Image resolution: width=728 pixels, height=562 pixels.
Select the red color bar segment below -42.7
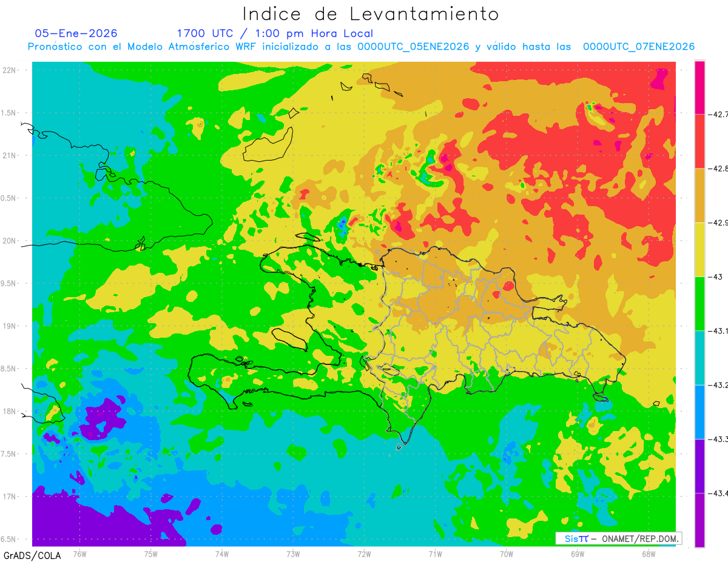click(x=699, y=141)
